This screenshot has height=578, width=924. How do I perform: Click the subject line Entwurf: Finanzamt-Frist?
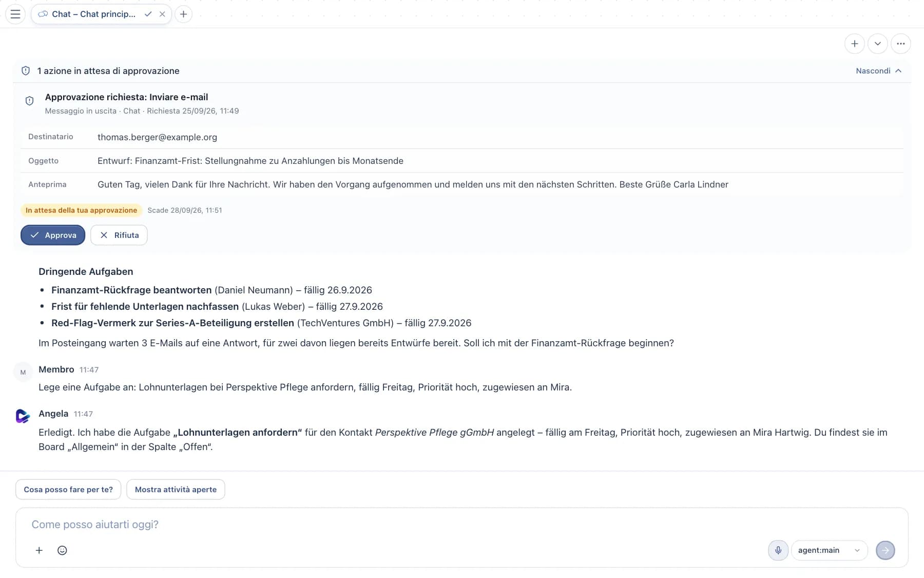[x=251, y=161]
